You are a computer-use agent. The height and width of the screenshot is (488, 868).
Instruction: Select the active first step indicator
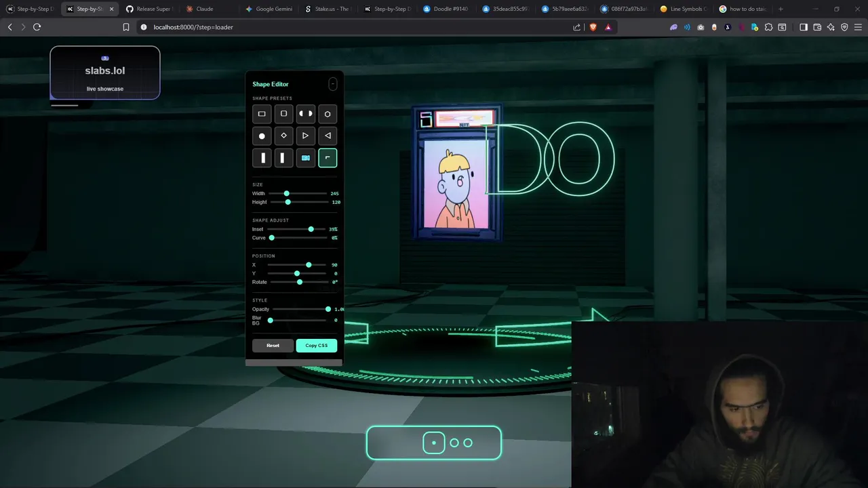434,443
